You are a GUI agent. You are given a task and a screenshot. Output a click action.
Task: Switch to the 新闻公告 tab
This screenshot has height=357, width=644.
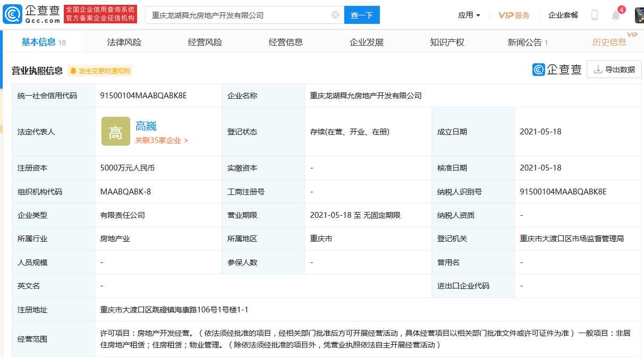point(528,42)
